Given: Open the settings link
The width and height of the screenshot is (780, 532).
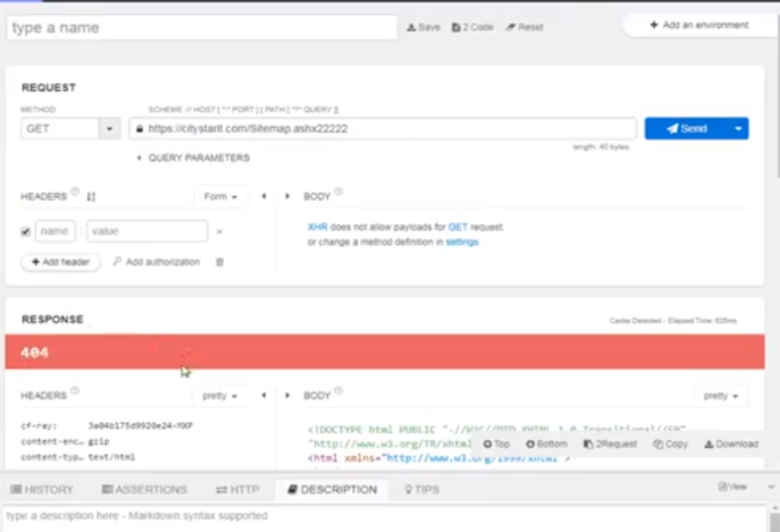Looking at the screenshot, I should pos(462,242).
